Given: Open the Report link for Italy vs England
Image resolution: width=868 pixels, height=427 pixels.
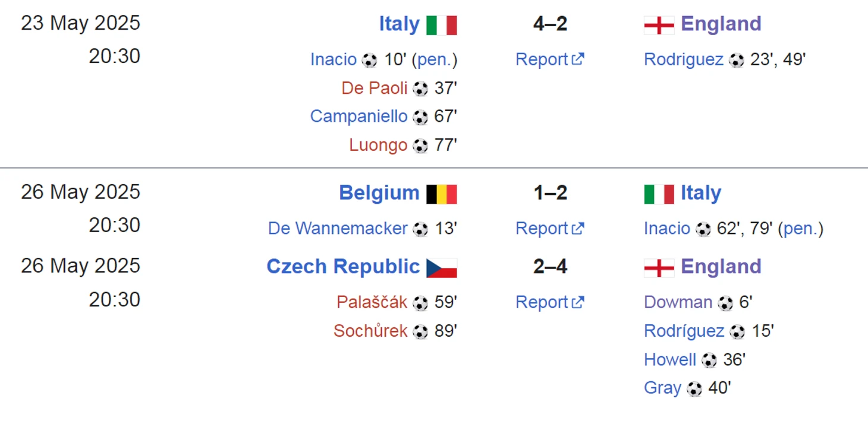Looking at the screenshot, I should [x=549, y=59].
